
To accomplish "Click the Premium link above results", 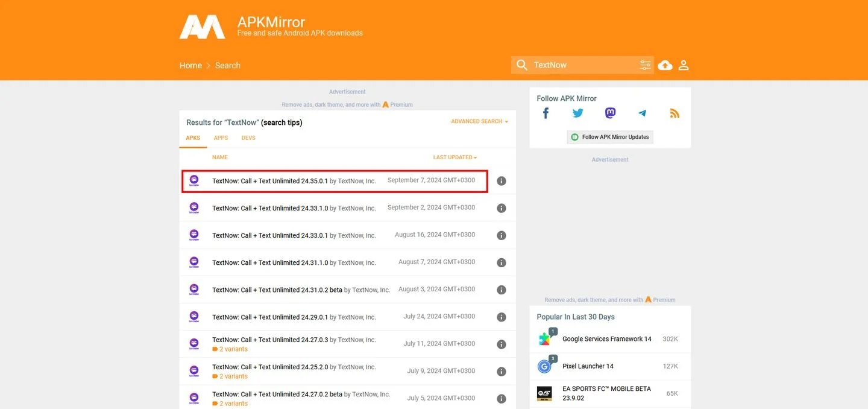I will pyautogui.click(x=398, y=104).
